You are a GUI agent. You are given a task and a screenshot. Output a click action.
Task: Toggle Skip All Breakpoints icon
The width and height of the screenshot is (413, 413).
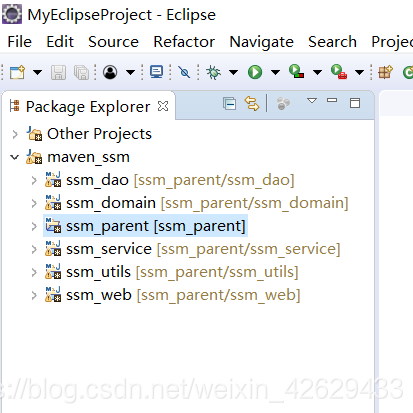coord(184,72)
